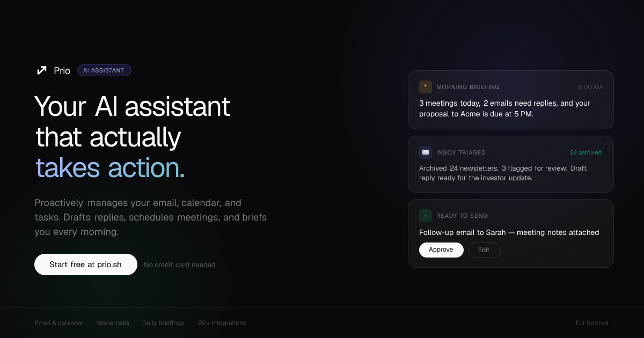The image size is (644, 338).
Task: Click the Start free at prio.sh button
Action: (x=85, y=264)
